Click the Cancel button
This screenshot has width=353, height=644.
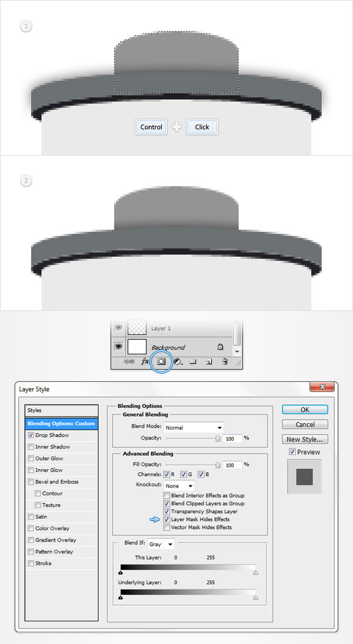[x=305, y=424]
